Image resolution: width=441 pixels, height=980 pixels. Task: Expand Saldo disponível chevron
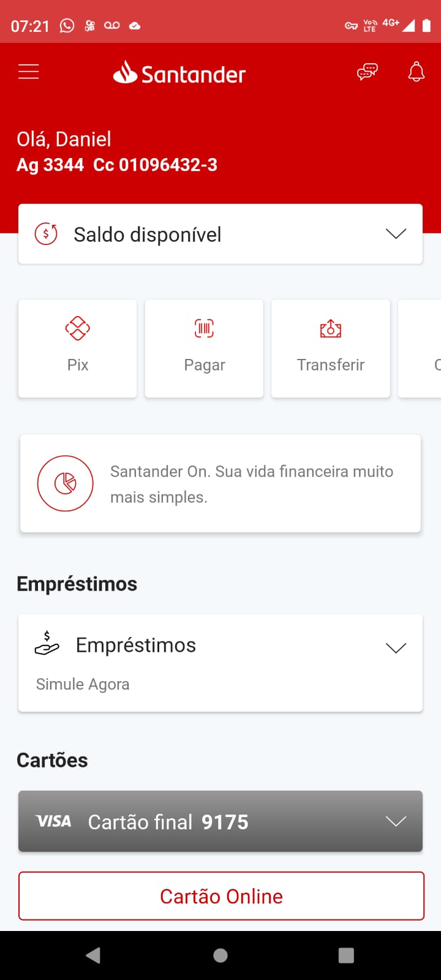click(x=396, y=234)
